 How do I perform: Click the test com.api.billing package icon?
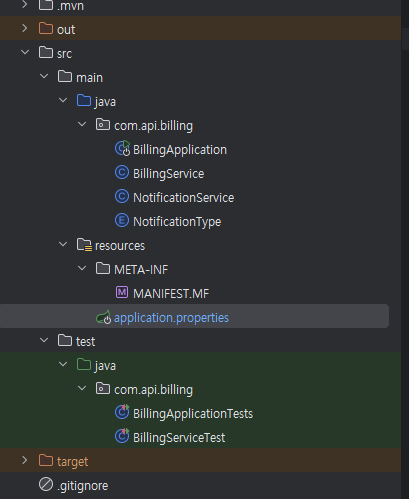click(103, 388)
